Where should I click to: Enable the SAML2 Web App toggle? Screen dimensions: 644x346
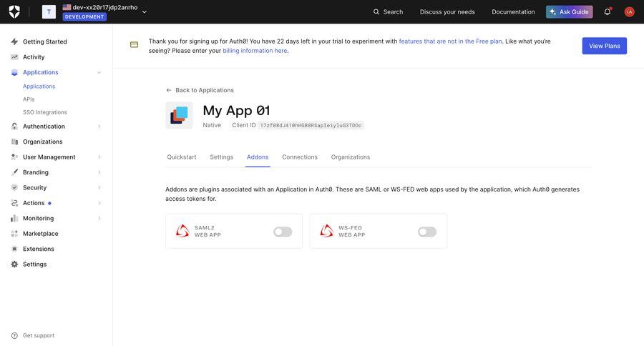[x=283, y=232]
